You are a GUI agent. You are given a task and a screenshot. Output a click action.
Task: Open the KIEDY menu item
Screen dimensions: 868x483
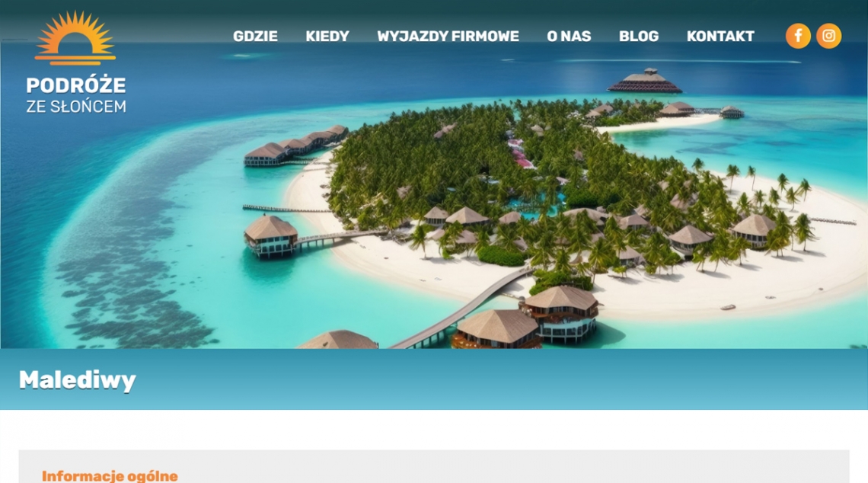coord(327,37)
